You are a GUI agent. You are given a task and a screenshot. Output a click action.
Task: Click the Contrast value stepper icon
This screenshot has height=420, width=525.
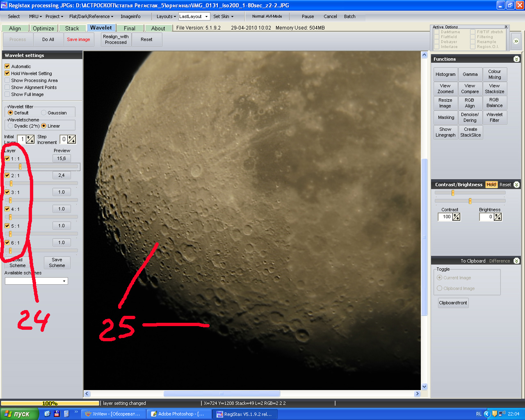(x=456, y=217)
